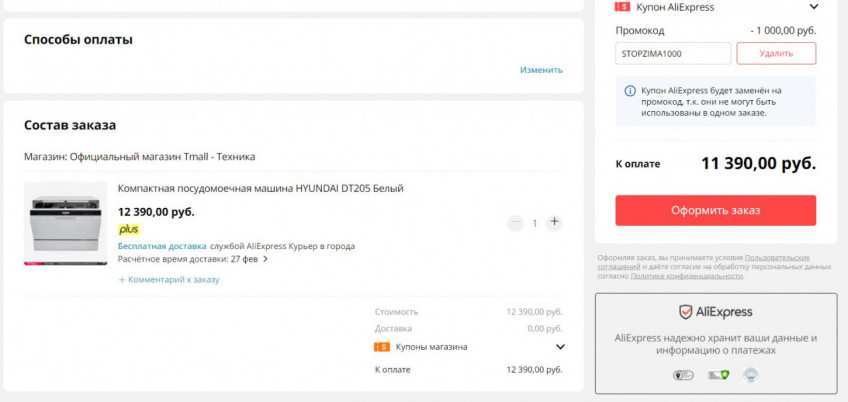Click the red AliExpress coupon icon
848x402 pixels.
click(x=622, y=7)
